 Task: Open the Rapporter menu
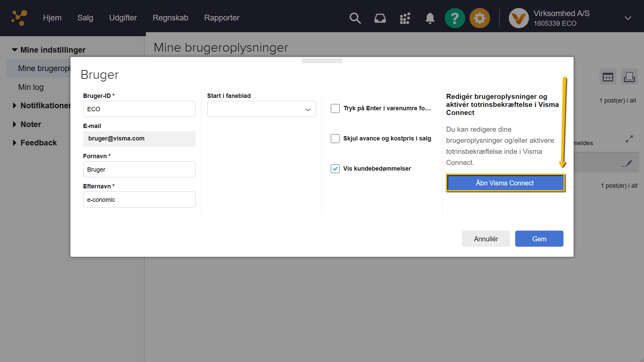click(222, 18)
